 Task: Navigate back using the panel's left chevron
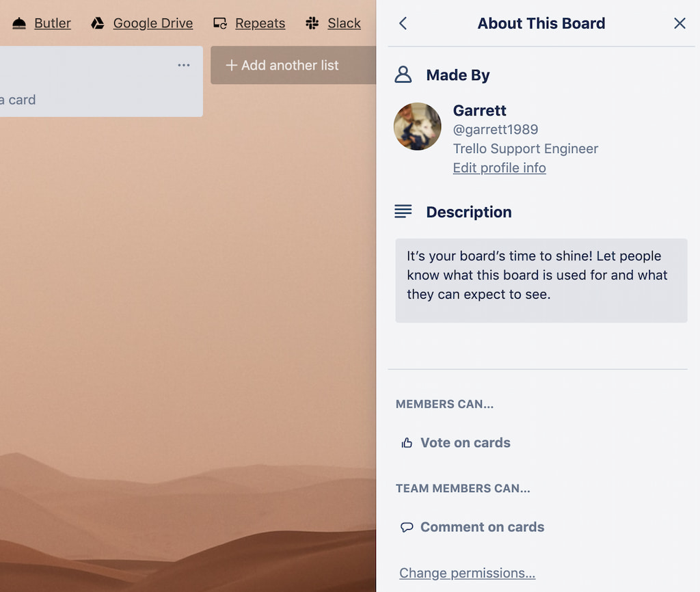click(x=403, y=23)
